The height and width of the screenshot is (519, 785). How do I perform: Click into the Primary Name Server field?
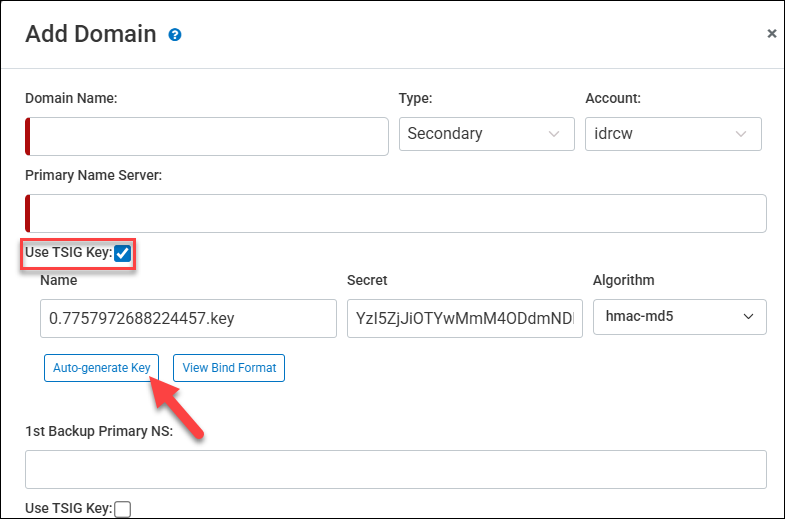tap(396, 213)
